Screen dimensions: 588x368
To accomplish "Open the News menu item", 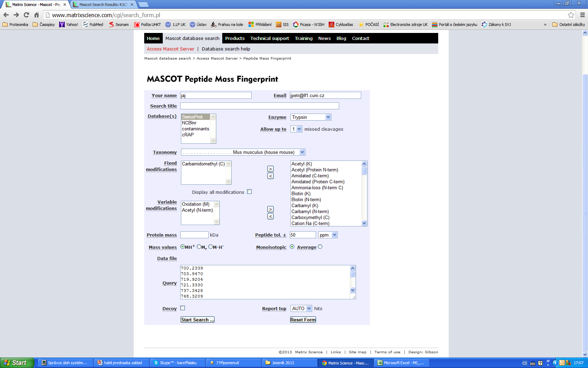I will [324, 38].
